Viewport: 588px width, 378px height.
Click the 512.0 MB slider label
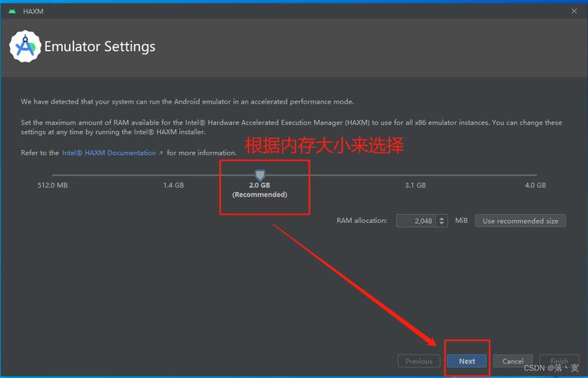pos(52,185)
